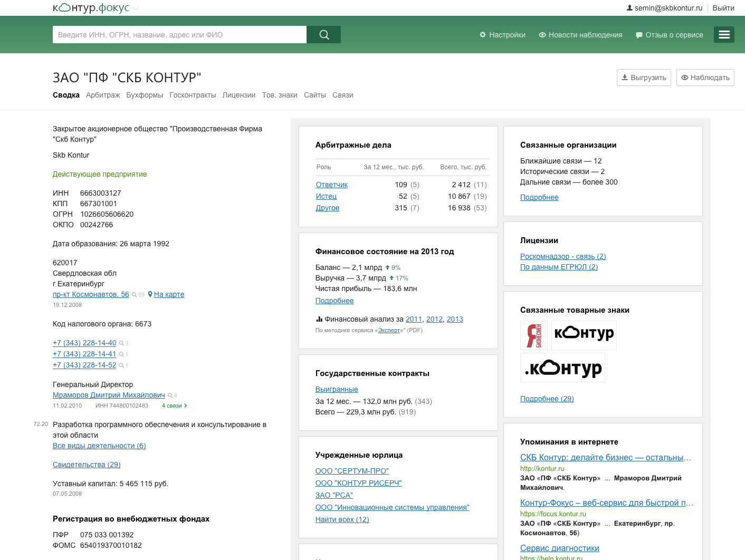Click the Я Бизнесмен trademark image
Screen dimensions: 745x560
(x=534, y=335)
